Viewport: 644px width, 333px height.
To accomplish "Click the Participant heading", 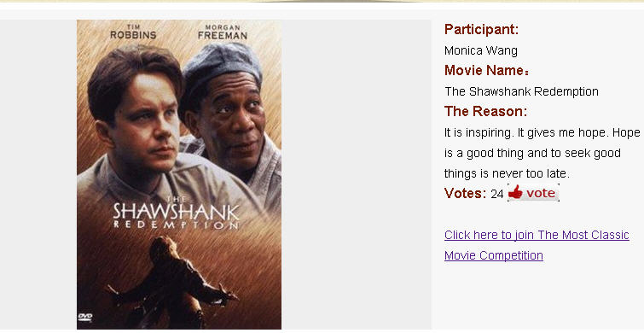I will pyautogui.click(x=481, y=29).
